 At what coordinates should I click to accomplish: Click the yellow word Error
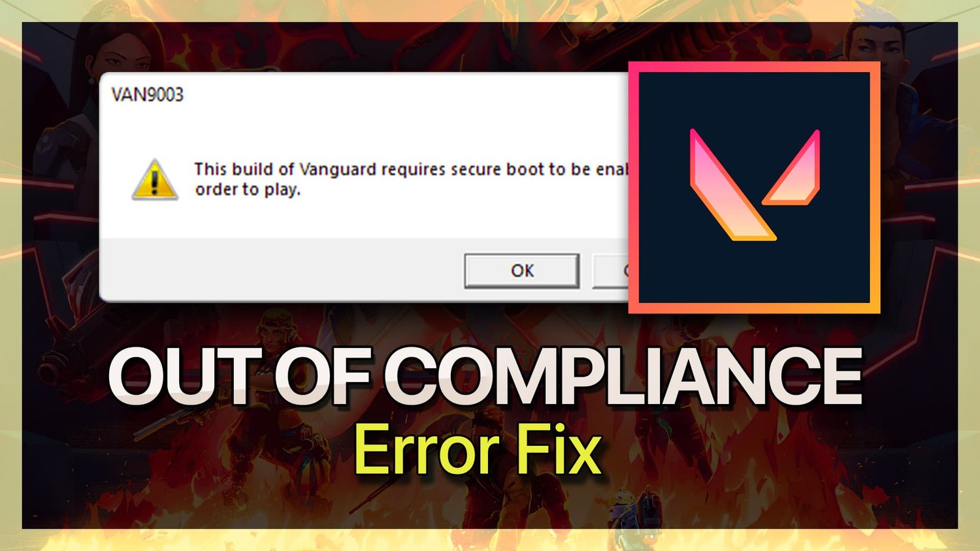tap(427, 450)
